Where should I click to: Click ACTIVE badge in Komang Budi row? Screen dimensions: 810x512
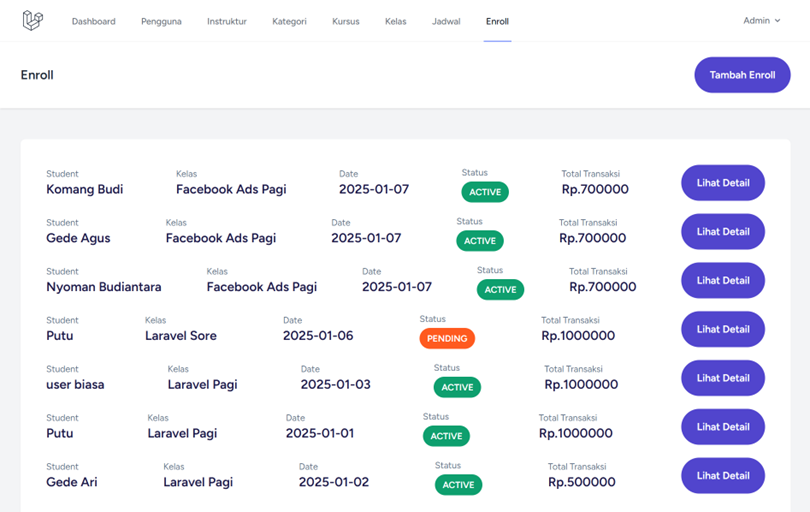click(485, 192)
